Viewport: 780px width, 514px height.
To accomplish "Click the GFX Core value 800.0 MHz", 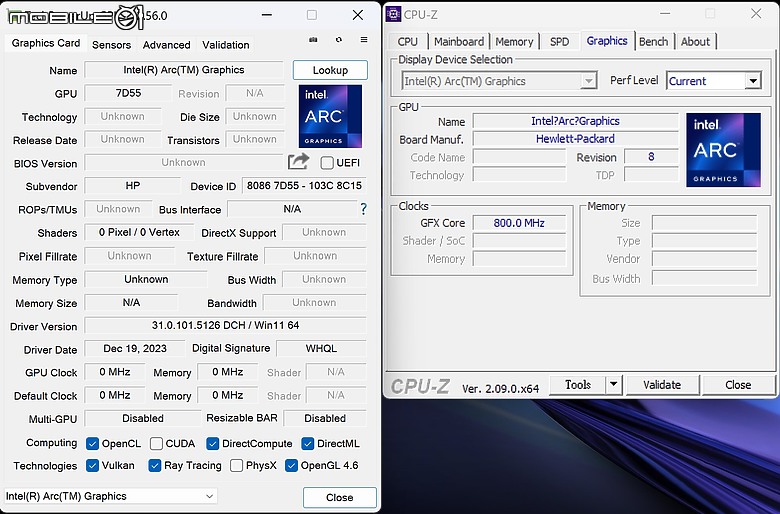I will point(519,223).
